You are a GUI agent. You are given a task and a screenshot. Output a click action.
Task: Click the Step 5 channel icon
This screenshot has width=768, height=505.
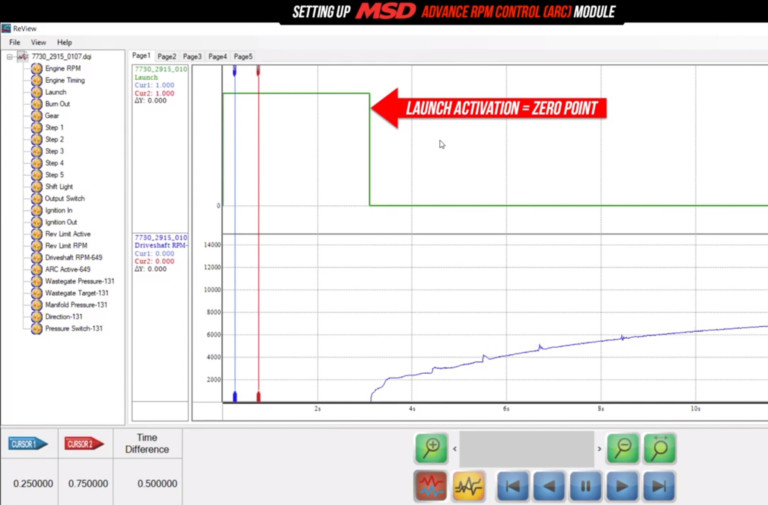point(37,175)
